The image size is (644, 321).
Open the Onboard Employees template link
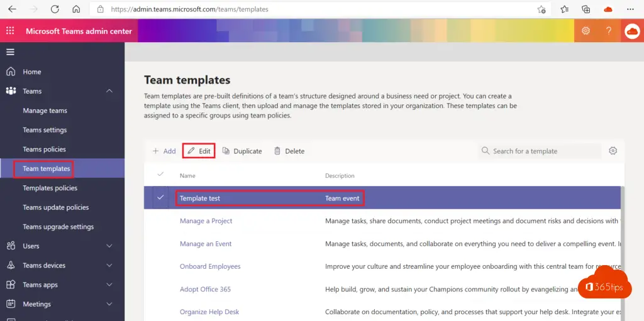[x=210, y=266]
